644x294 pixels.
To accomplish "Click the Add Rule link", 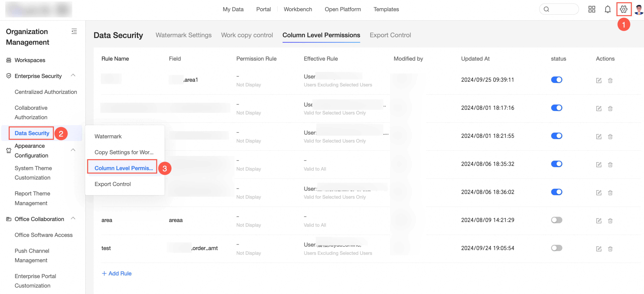I will pos(117,273).
